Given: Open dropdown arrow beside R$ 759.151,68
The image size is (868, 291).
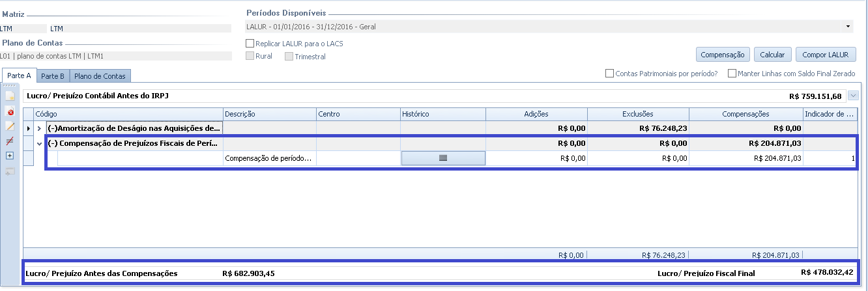Looking at the screenshot, I should pyautogui.click(x=854, y=96).
